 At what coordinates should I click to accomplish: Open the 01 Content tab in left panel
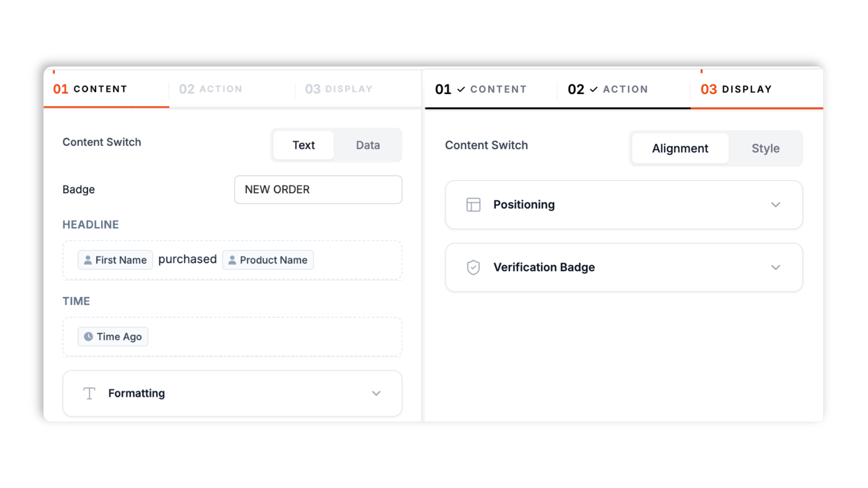(106, 89)
